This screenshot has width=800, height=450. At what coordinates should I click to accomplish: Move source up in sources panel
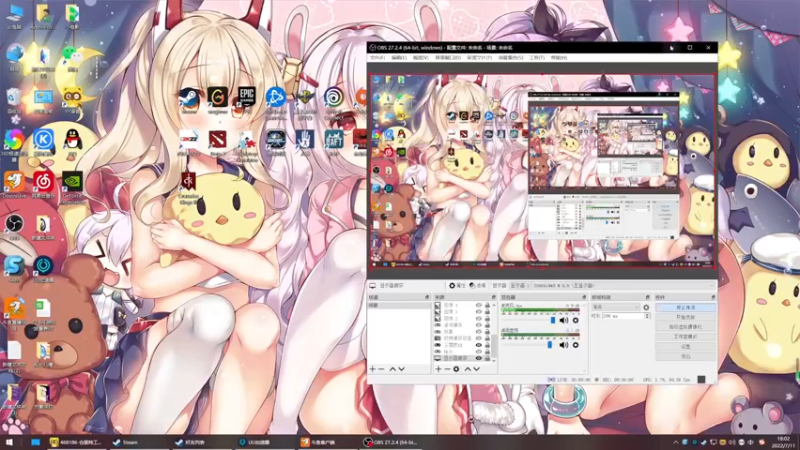pos(467,369)
